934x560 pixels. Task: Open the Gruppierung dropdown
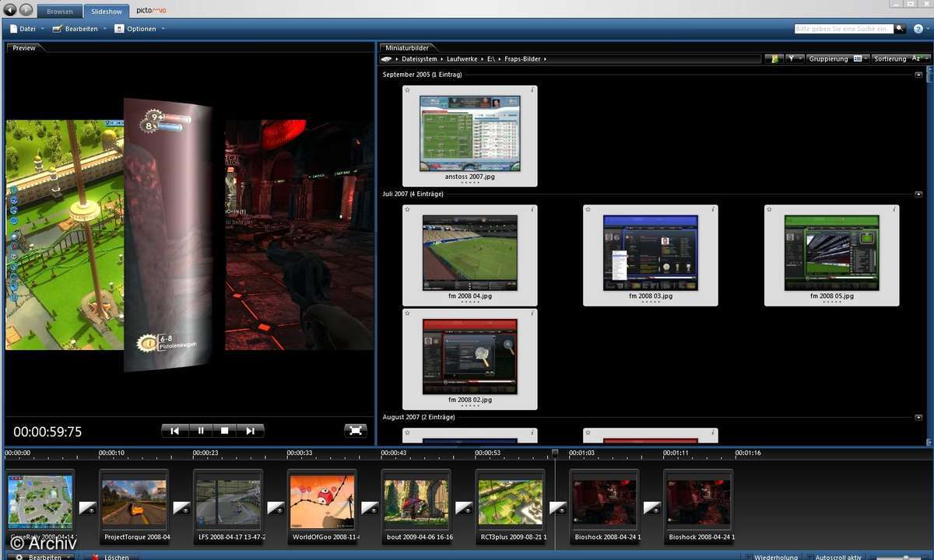838,59
